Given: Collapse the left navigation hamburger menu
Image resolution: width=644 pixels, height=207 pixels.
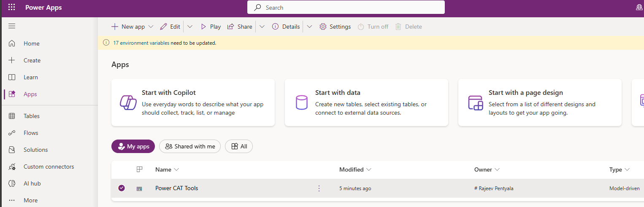Looking at the screenshot, I should [x=12, y=26].
